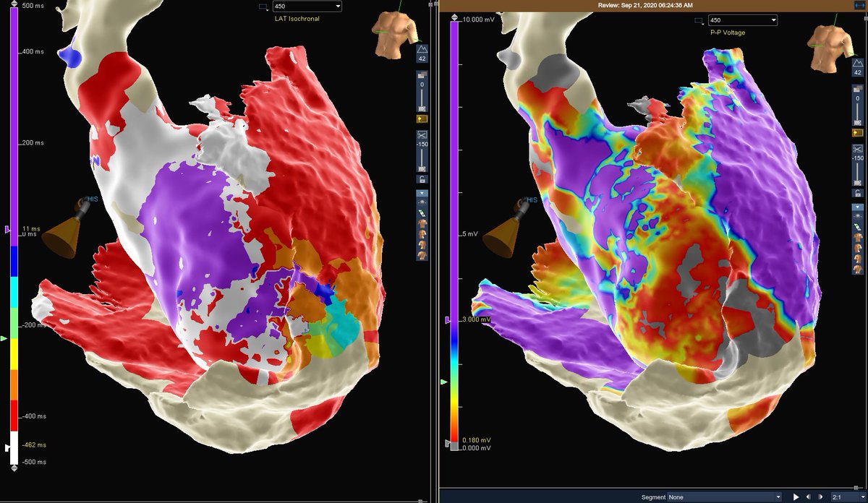Click the 500 ms top value on LAT scale

point(33,7)
